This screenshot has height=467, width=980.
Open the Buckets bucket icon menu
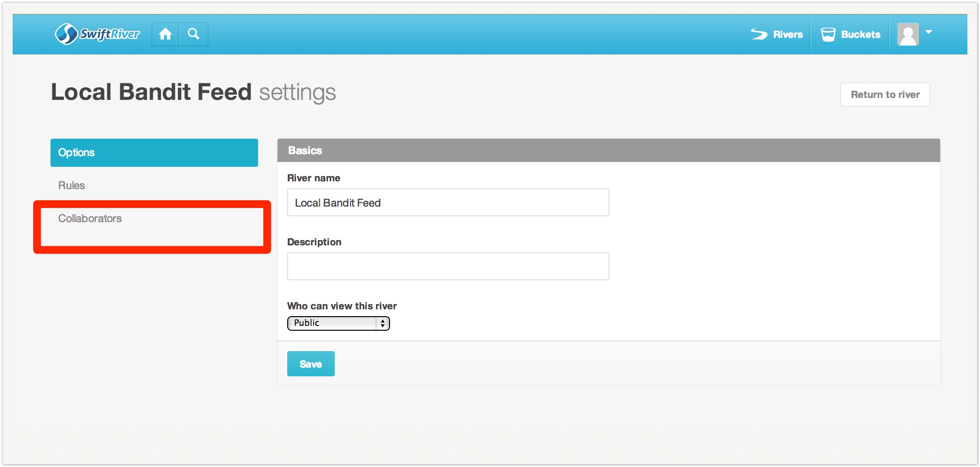(x=828, y=34)
